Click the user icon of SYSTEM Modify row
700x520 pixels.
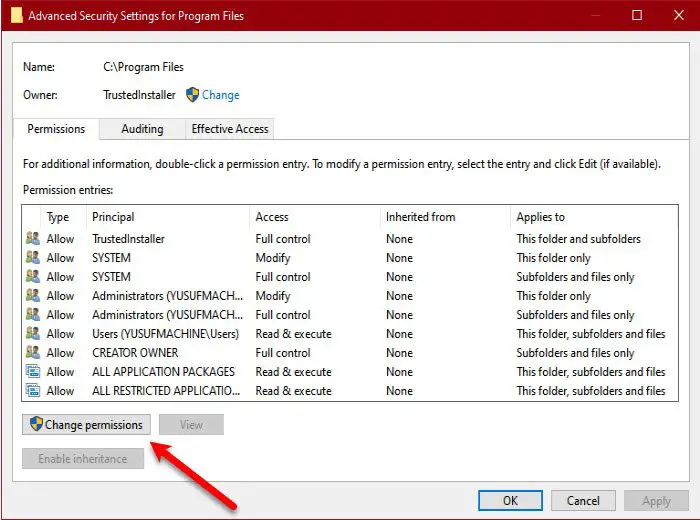33,258
